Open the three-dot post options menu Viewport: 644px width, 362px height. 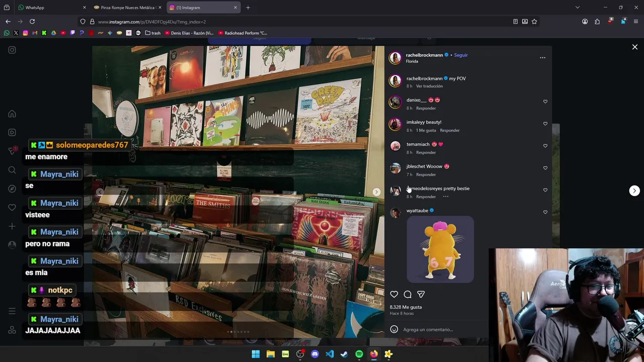[x=542, y=58]
